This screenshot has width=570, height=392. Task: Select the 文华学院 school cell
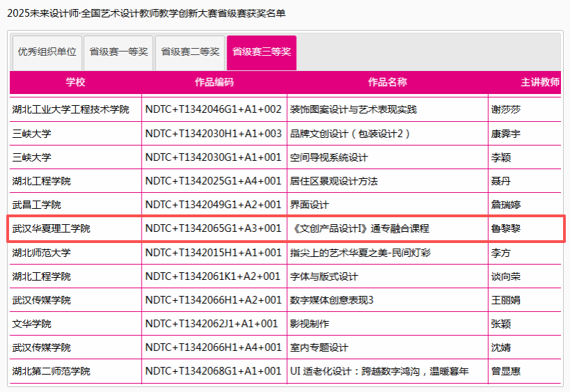click(31, 324)
